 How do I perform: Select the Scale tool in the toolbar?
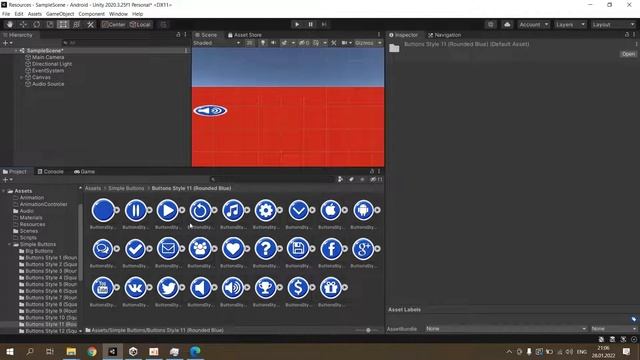tap(50, 24)
